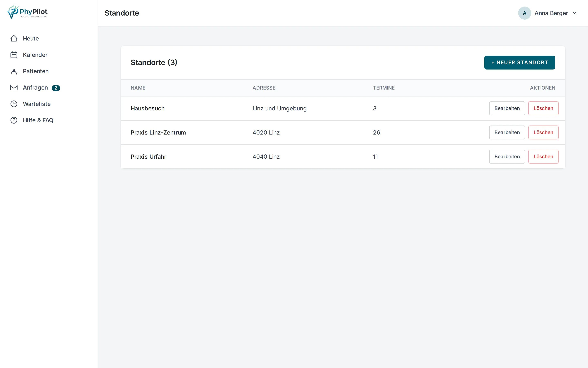Edit Praxis Linz-Zentrum
This screenshot has height=368, width=588.
507,132
